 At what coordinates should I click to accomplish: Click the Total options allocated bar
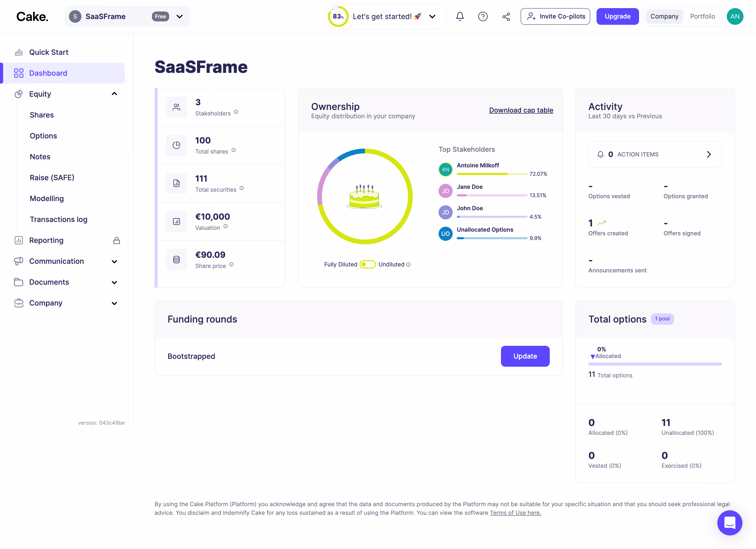[655, 364]
